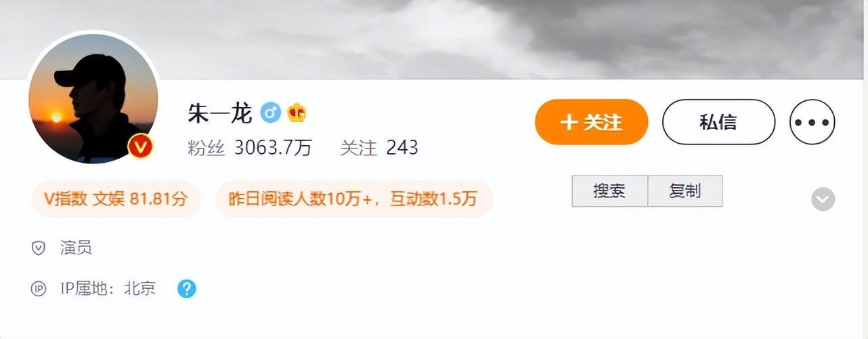
Task: Open 昨日阅读人数10万+ statistics badge
Action: [354, 199]
